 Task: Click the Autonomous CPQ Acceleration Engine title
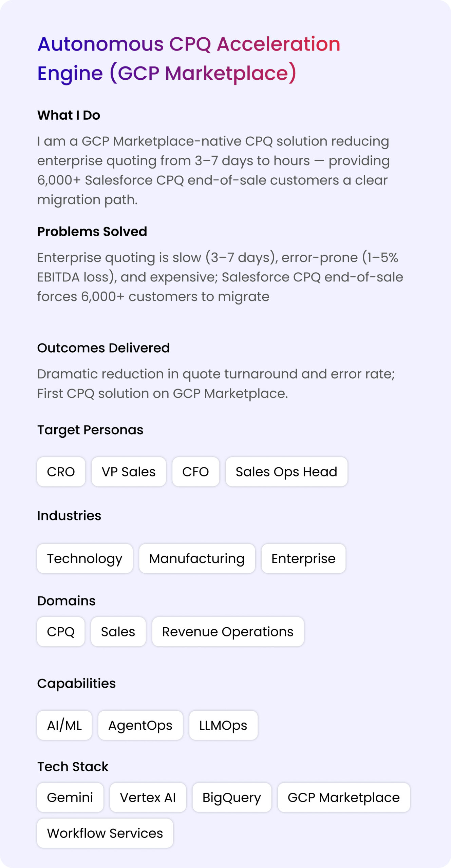(x=189, y=59)
